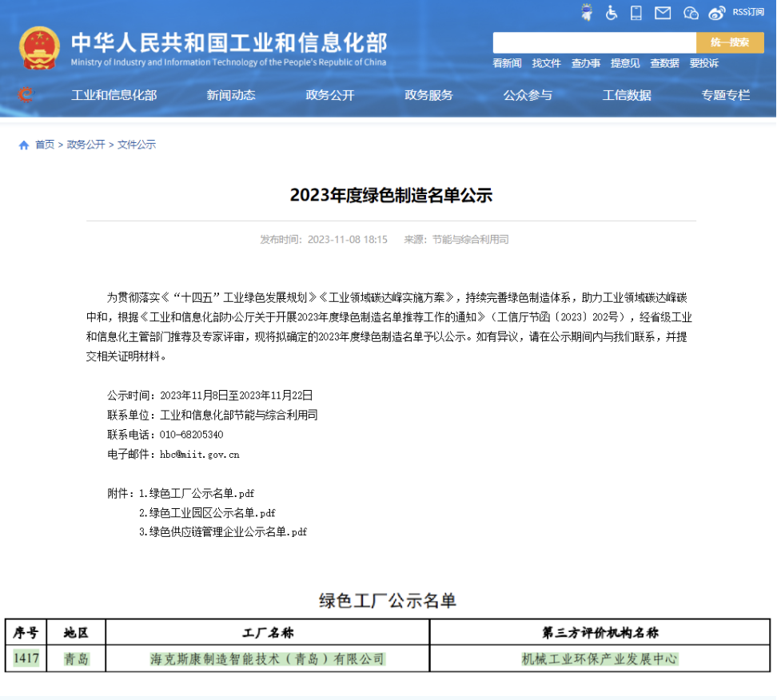Click the phone number 010-68205340
The width and height of the screenshot is (777, 700).
(x=191, y=435)
